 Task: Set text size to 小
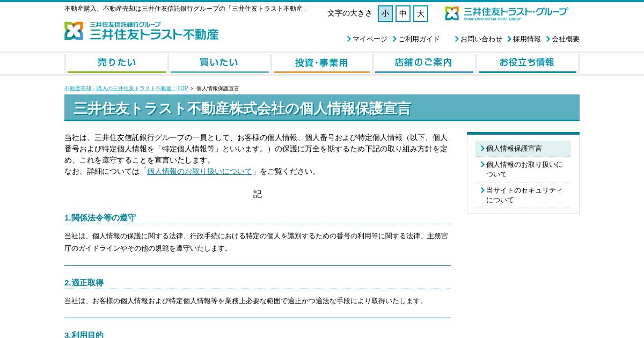[x=385, y=13]
